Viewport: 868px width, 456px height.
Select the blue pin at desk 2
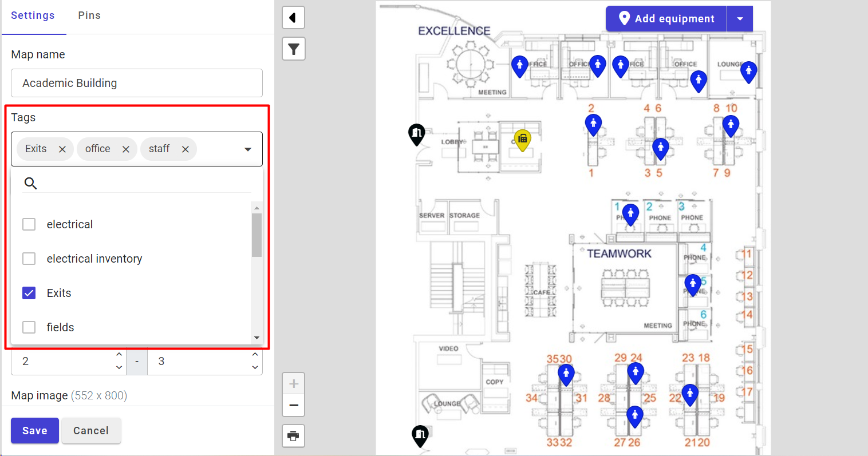(x=593, y=125)
